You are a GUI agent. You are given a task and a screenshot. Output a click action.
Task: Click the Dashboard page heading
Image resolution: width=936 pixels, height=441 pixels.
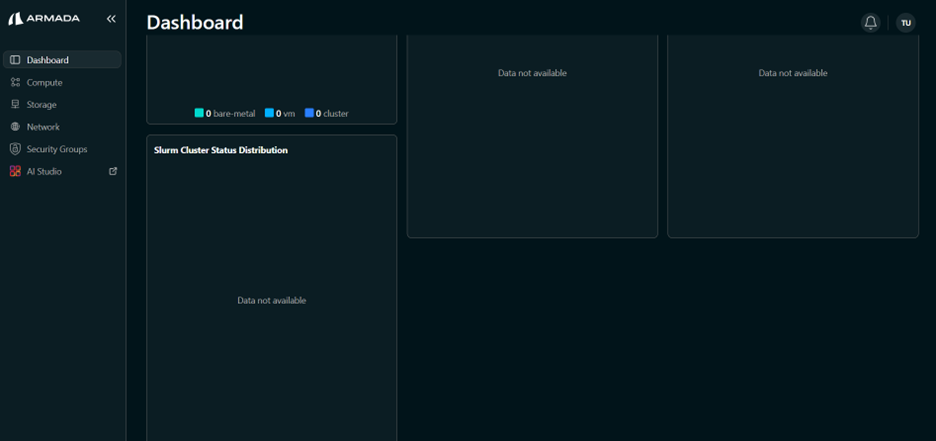pos(195,22)
